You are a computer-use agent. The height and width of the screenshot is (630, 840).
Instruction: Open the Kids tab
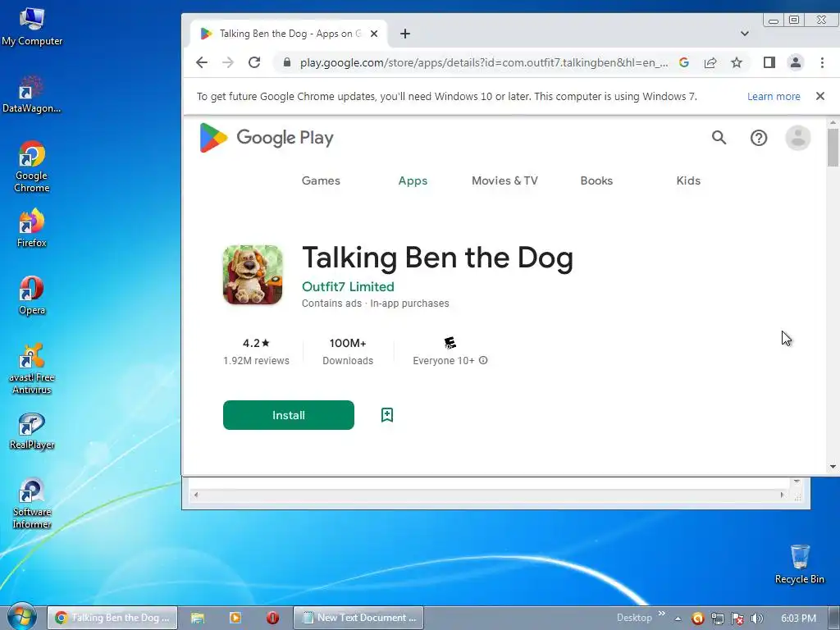688,180
